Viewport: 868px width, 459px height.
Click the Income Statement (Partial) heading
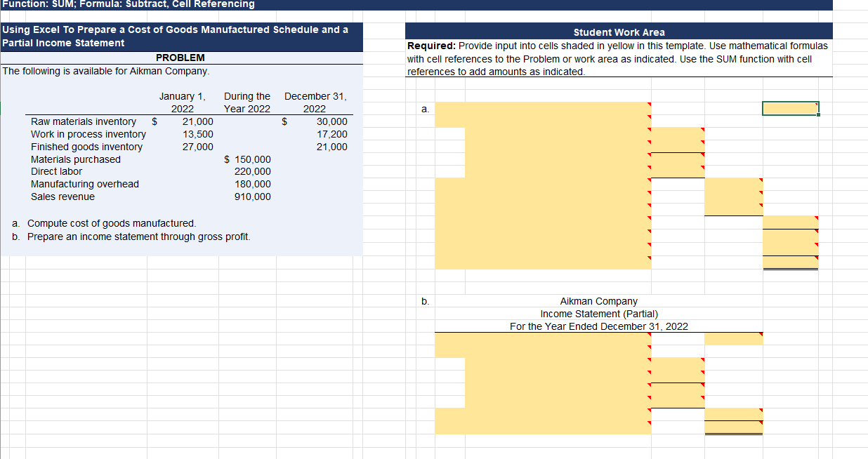click(x=598, y=314)
